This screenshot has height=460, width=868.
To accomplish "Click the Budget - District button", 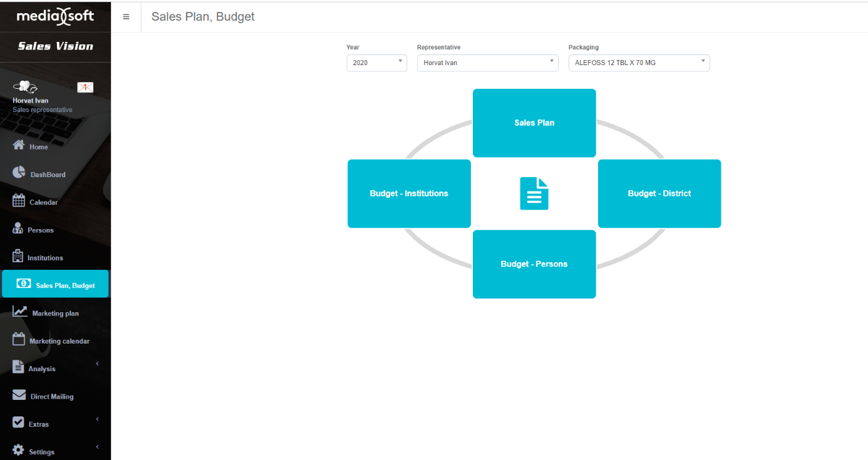I will [x=659, y=193].
